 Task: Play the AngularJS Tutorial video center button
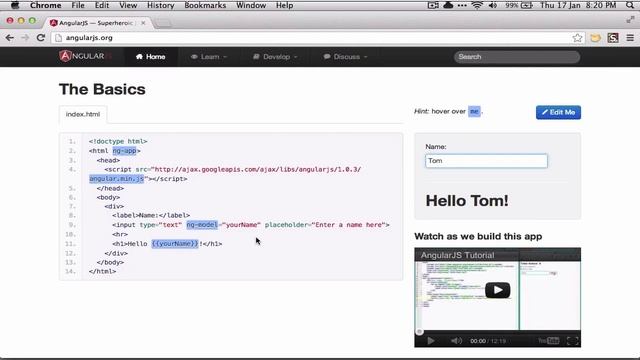click(x=498, y=290)
